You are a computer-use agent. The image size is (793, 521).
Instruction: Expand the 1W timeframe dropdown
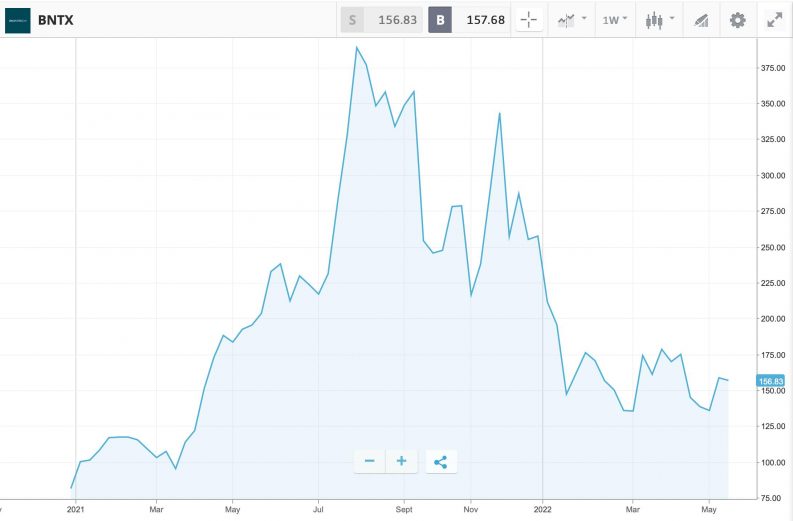[x=615, y=20]
